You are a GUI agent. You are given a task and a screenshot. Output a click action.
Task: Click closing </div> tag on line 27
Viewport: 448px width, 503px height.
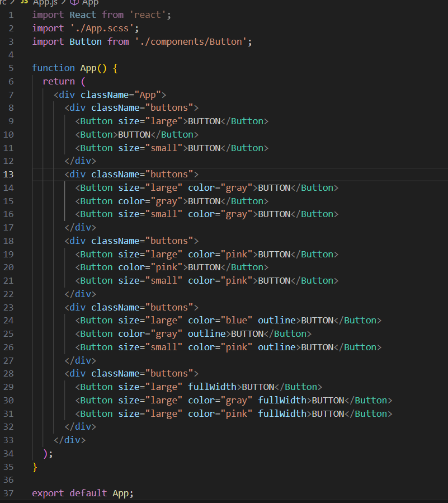(80, 361)
